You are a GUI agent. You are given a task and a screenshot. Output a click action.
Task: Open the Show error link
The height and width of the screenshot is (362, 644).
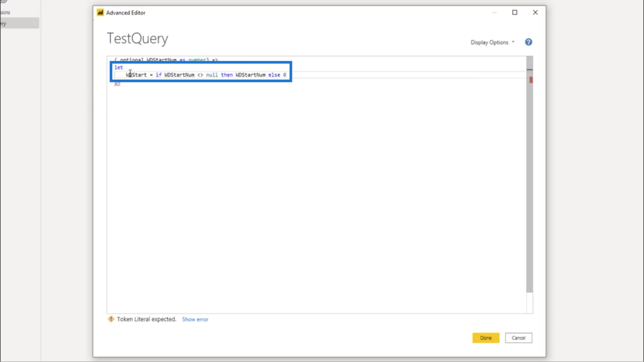195,319
